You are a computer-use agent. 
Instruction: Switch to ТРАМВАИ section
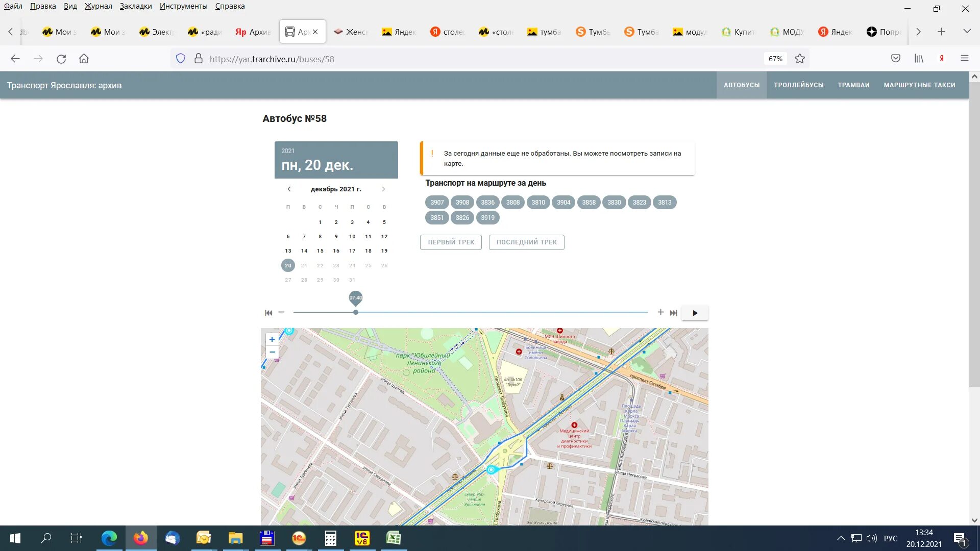pyautogui.click(x=853, y=85)
